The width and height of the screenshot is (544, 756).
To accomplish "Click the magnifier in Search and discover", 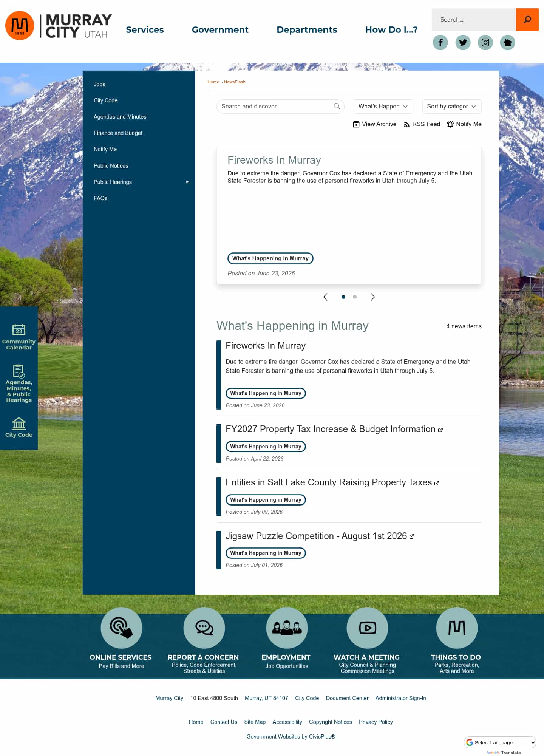I will 337,106.
